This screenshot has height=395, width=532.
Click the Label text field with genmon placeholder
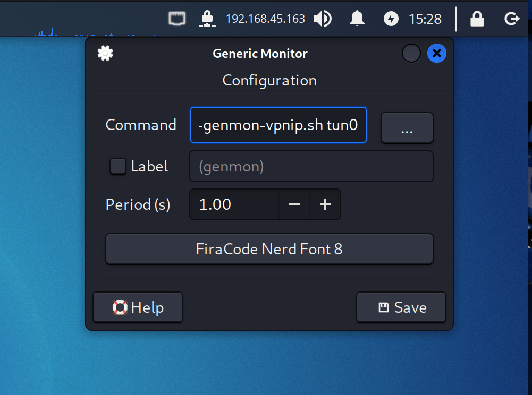coord(311,167)
